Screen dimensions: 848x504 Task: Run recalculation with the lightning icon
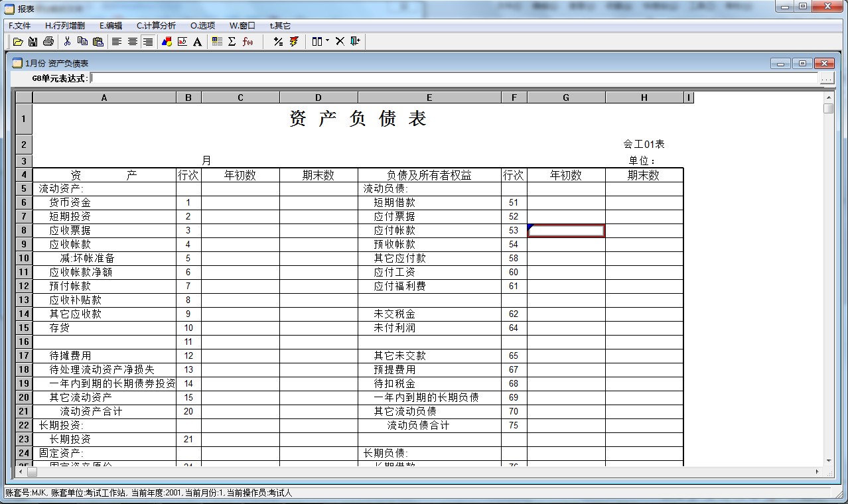tap(294, 41)
